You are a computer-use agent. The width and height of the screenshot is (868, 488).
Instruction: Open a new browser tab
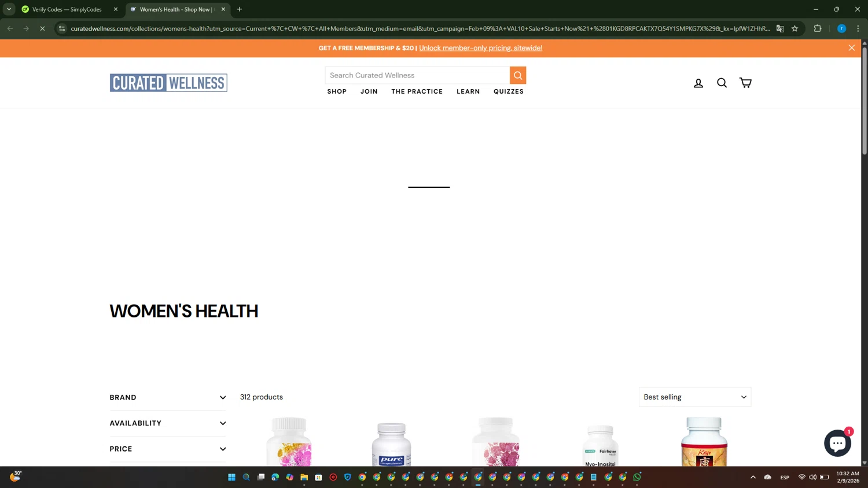click(x=240, y=9)
